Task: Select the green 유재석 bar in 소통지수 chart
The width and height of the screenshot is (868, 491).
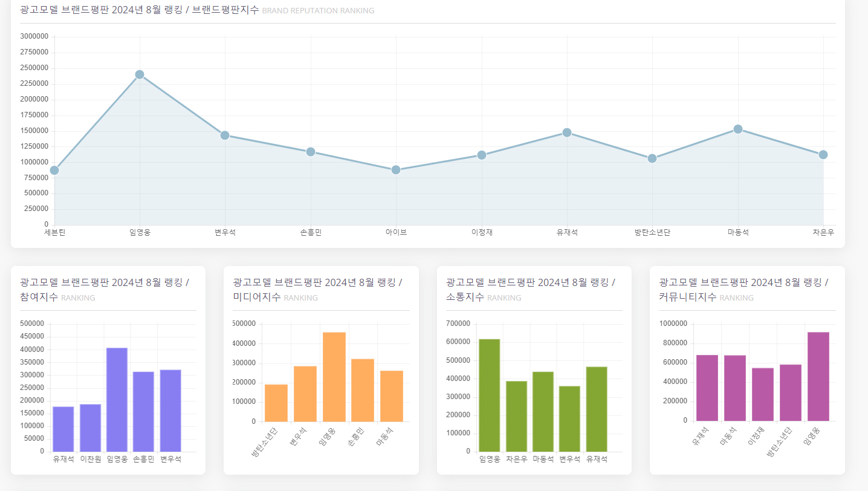Action: coord(596,409)
